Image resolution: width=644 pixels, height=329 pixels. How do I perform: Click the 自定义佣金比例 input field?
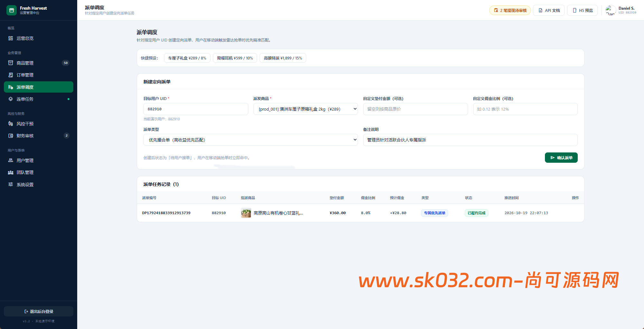pyautogui.click(x=525, y=109)
